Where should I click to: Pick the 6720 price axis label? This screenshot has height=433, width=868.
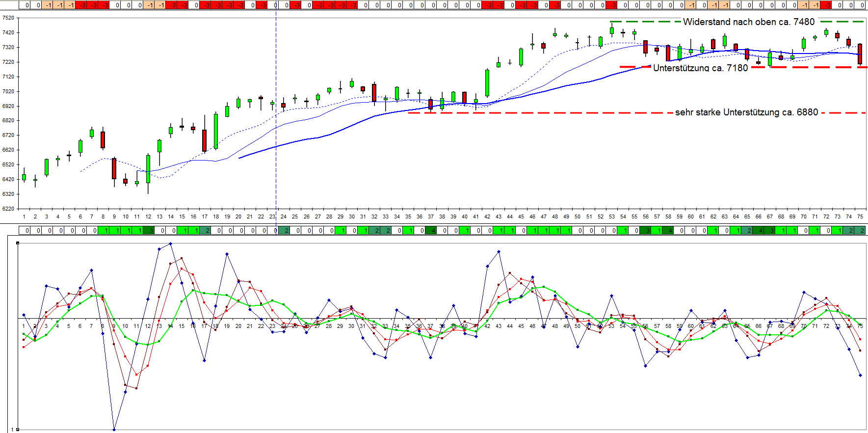[x=8, y=135]
